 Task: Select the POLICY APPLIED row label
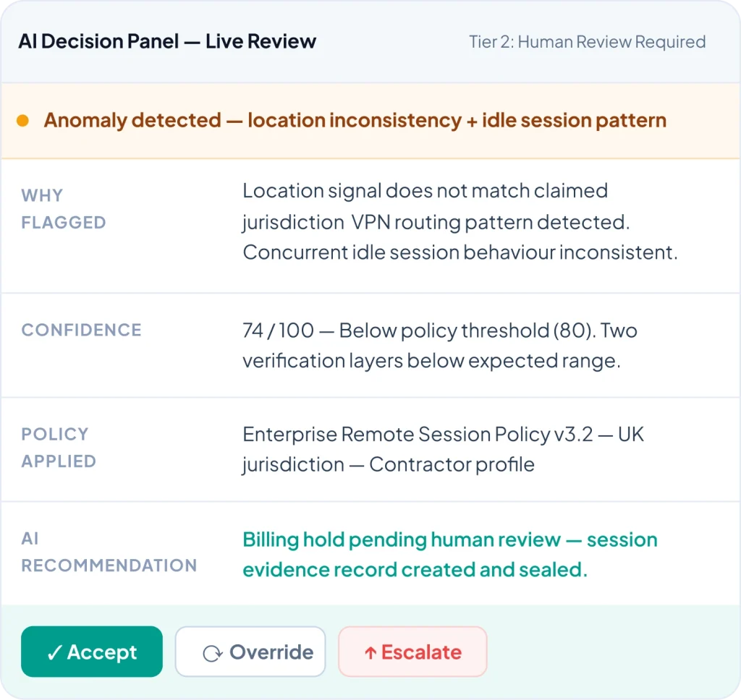point(58,448)
